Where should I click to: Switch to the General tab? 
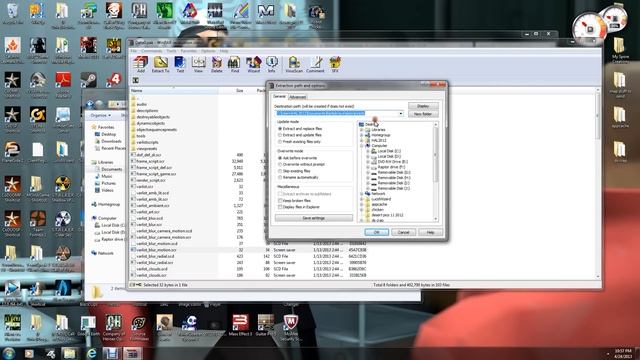pos(280,97)
